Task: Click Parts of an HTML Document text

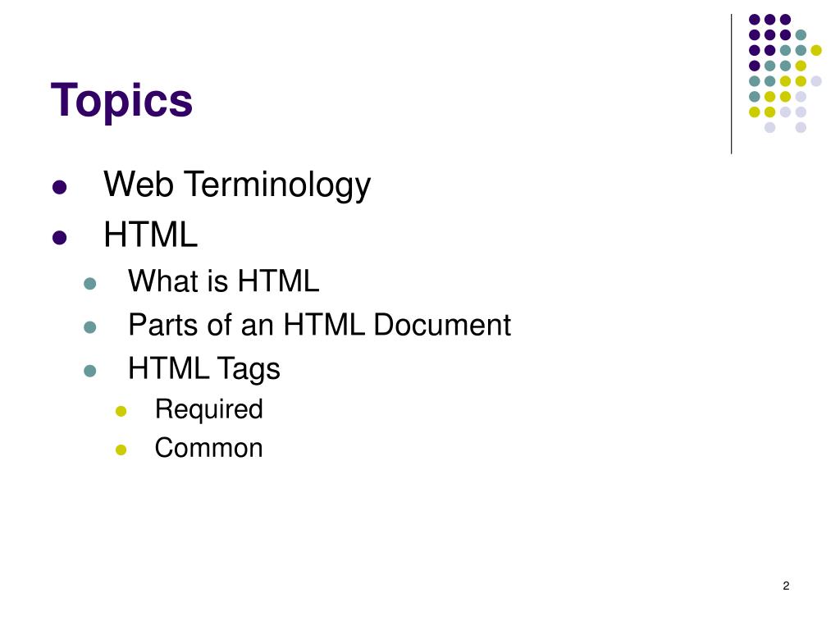Action: click(319, 325)
